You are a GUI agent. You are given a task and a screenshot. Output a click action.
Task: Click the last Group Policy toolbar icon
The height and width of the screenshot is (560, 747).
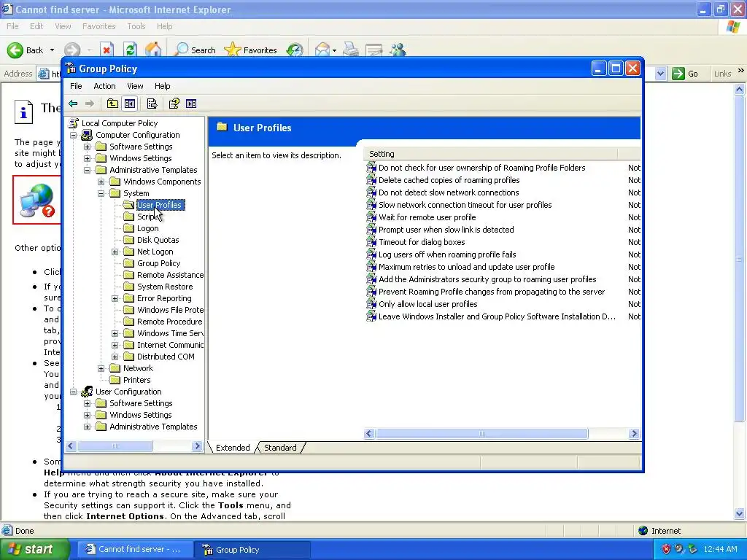[x=191, y=104]
